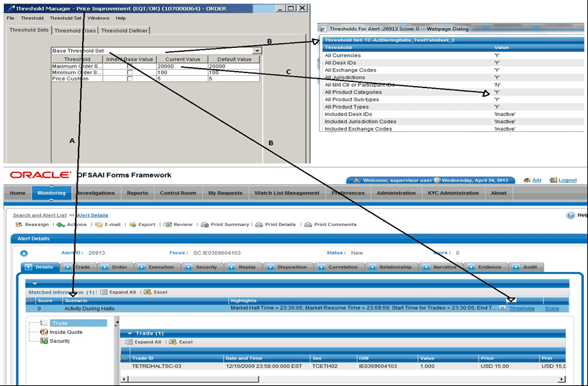Click the double-arrow icon after Highlights text

click(502, 308)
